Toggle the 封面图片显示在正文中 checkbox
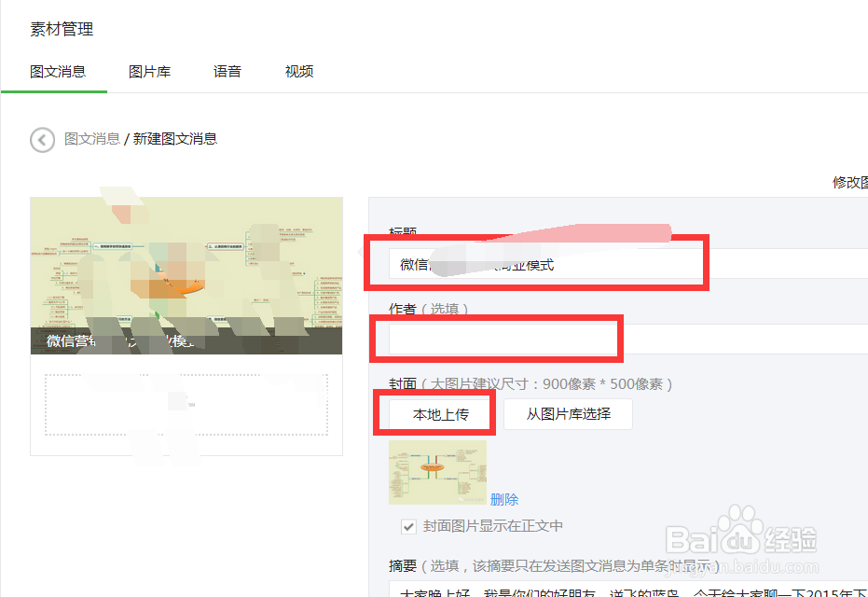 pyautogui.click(x=408, y=526)
